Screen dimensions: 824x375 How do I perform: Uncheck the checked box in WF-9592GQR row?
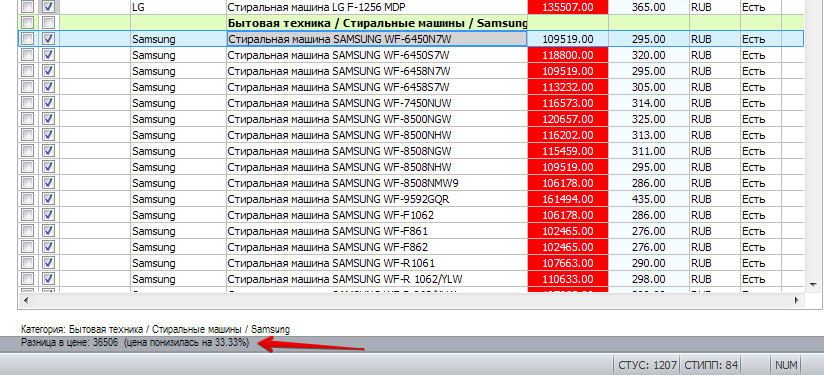pyautogui.click(x=48, y=199)
